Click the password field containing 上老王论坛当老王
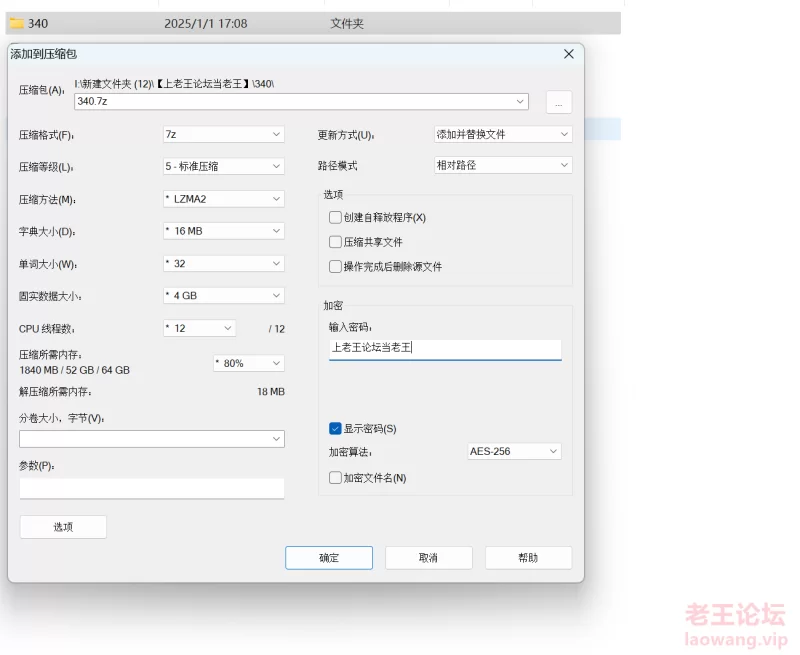Image resolution: width=800 pixels, height=655 pixels. click(x=445, y=349)
